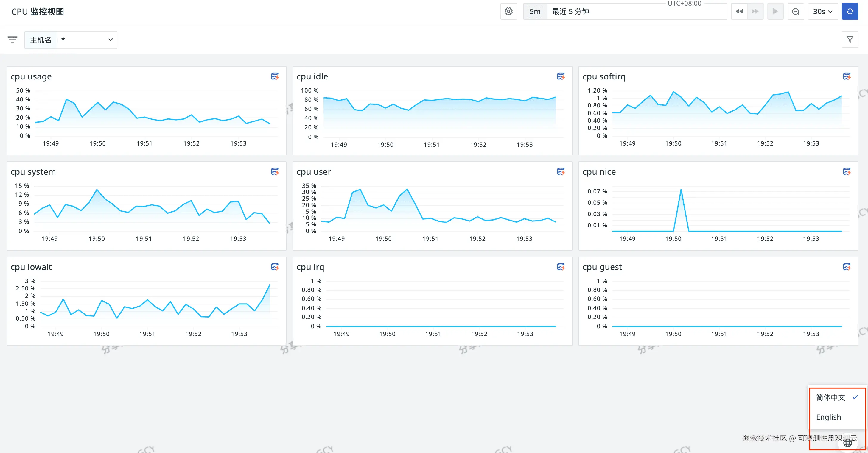The height and width of the screenshot is (453, 868).
Task: Click the play auto-refresh button
Action: [775, 11]
